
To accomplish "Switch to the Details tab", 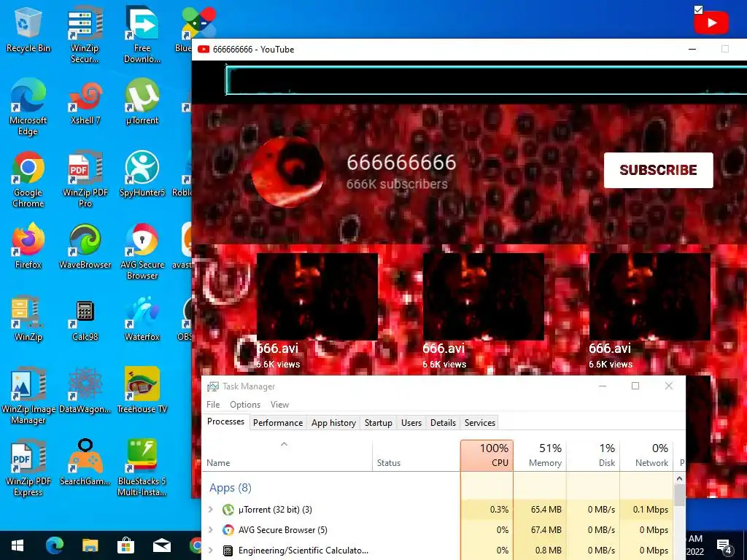I will click(x=443, y=423).
